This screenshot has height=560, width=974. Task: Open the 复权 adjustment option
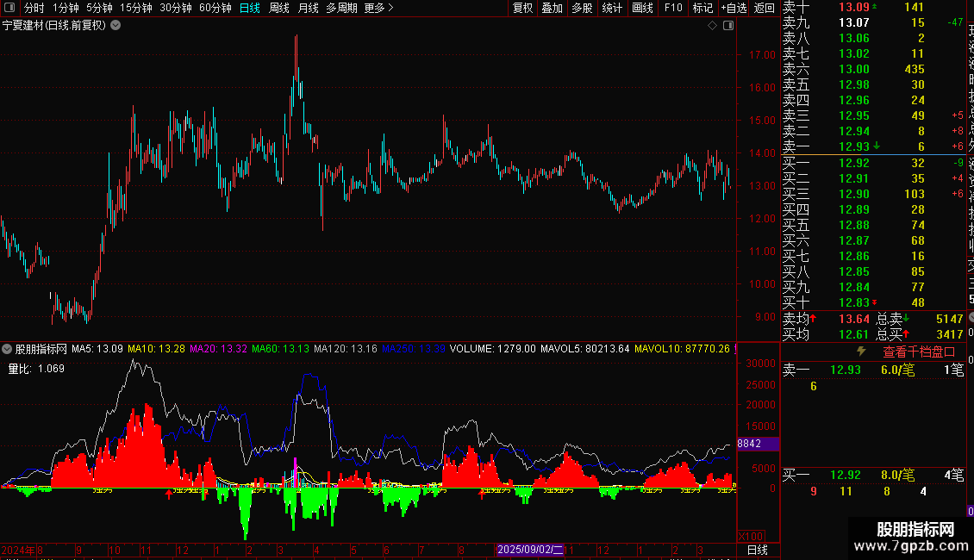pos(522,8)
